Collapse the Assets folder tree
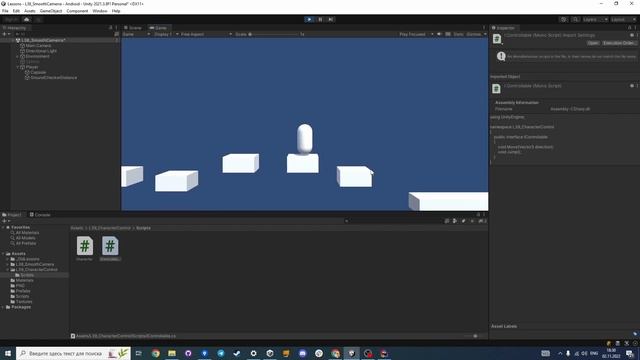640x360 pixels. click(x=3, y=254)
